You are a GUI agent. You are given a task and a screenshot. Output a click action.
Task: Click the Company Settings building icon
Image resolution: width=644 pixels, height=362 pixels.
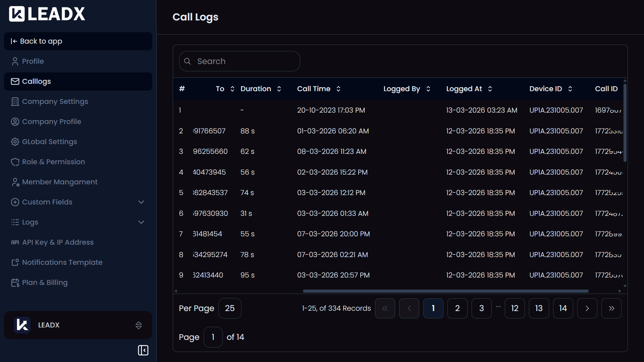[15, 101]
